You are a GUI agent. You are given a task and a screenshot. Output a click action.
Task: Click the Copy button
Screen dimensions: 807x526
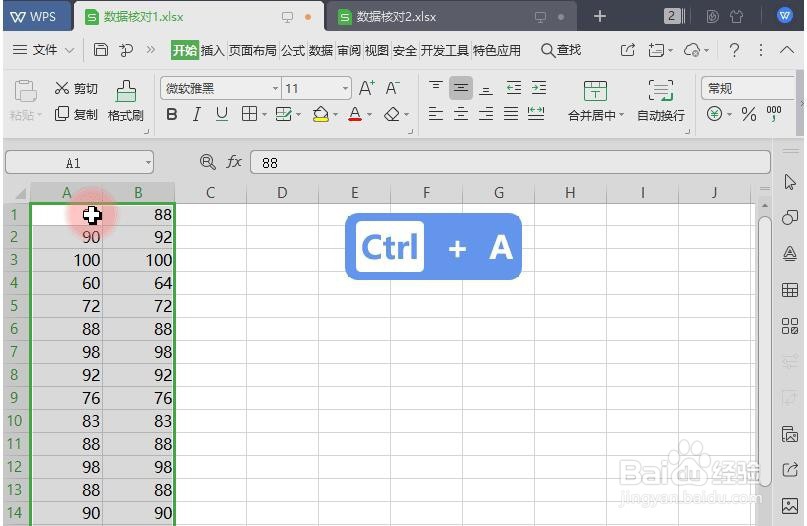[x=76, y=114]
